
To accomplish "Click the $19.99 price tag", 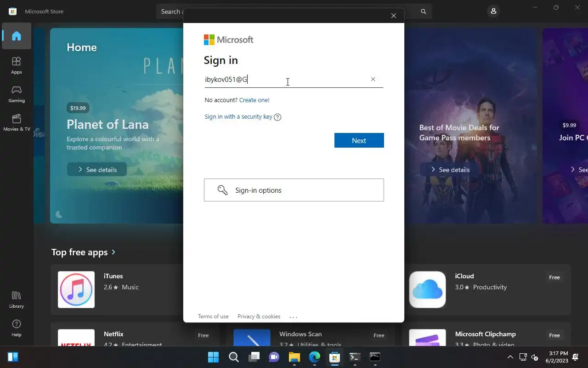I will click(x=78, y=108).
